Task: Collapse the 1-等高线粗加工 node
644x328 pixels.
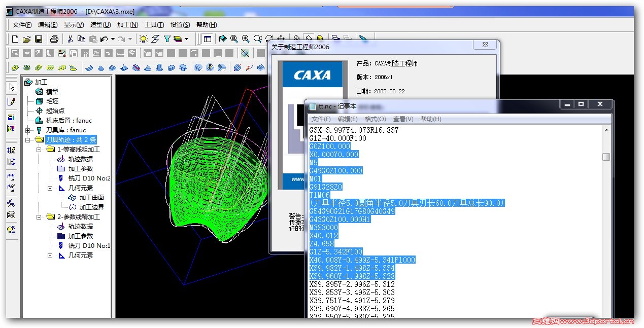Action: (x=39, y=150)
